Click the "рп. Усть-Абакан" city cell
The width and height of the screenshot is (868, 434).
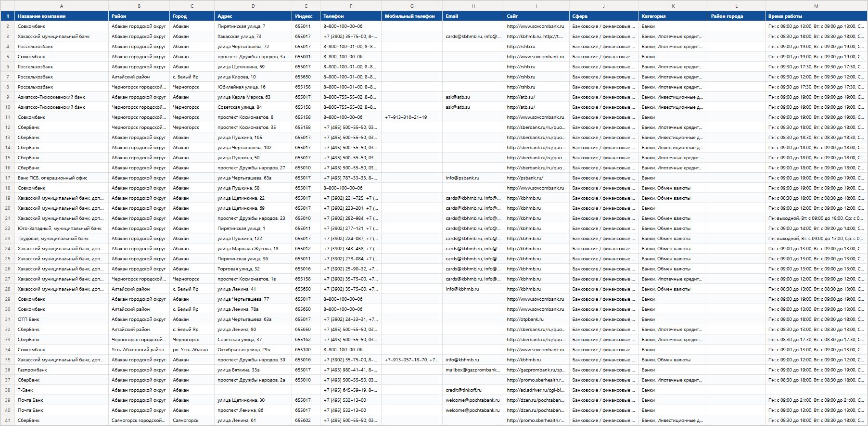(x=192, y=350)
